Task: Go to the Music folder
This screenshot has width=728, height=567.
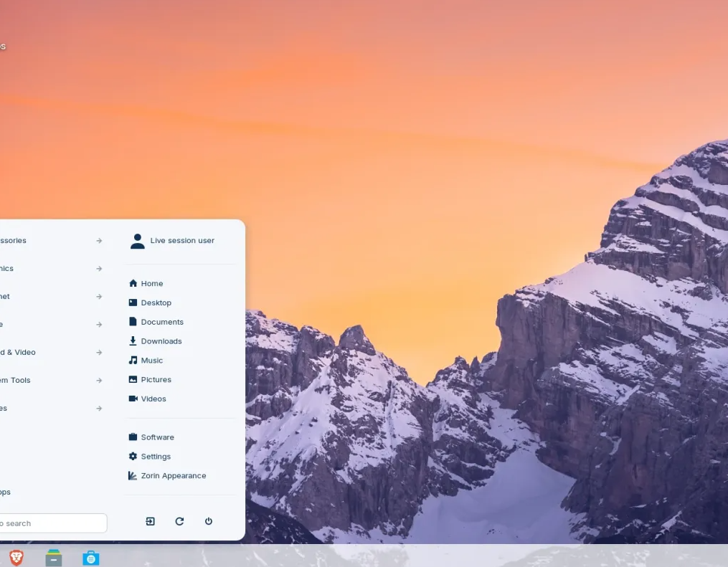Action: click(151, 361)
